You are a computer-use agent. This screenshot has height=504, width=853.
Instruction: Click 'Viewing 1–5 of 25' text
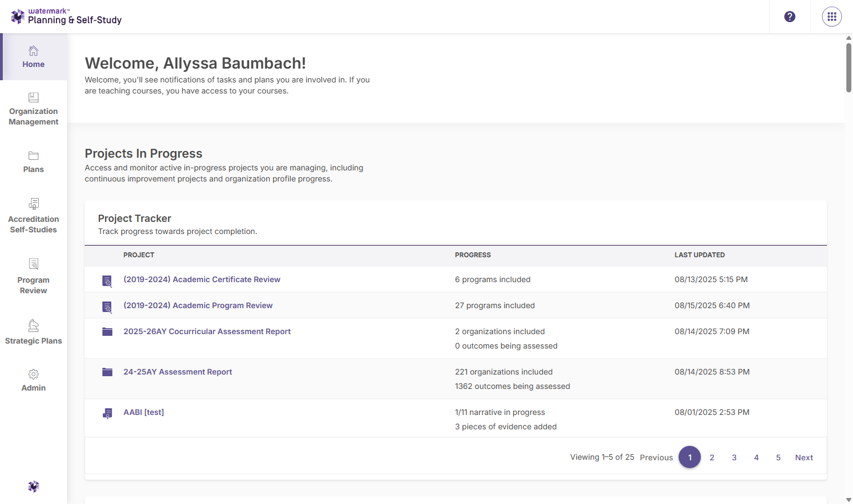pos(602,457)
